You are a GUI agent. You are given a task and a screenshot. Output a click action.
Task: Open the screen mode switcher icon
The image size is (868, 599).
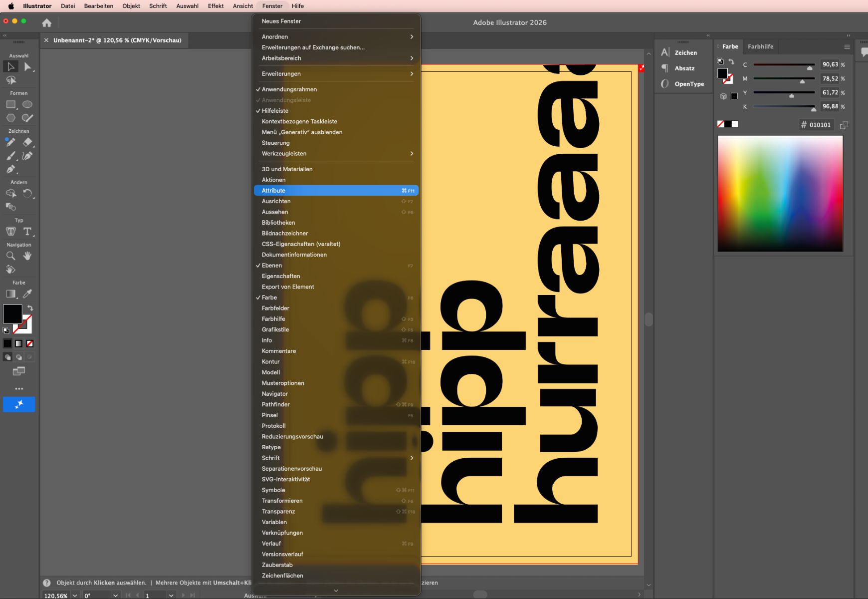coord(19,371)
